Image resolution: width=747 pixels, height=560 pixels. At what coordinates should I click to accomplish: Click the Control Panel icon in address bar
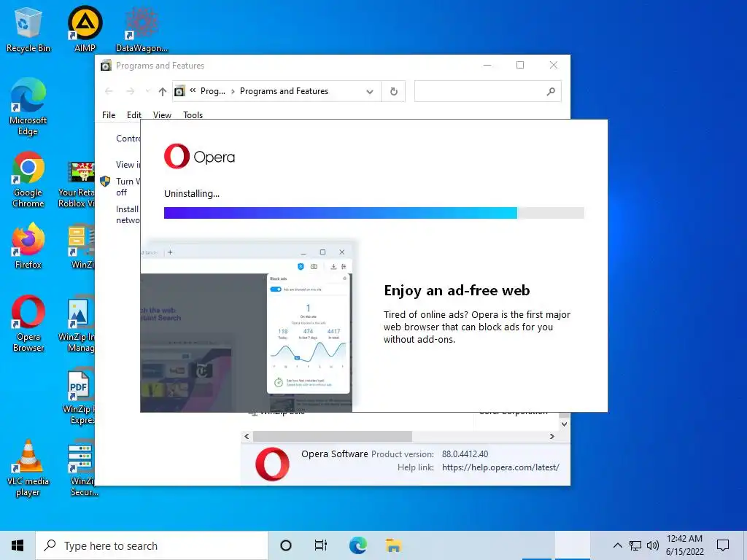179,91
